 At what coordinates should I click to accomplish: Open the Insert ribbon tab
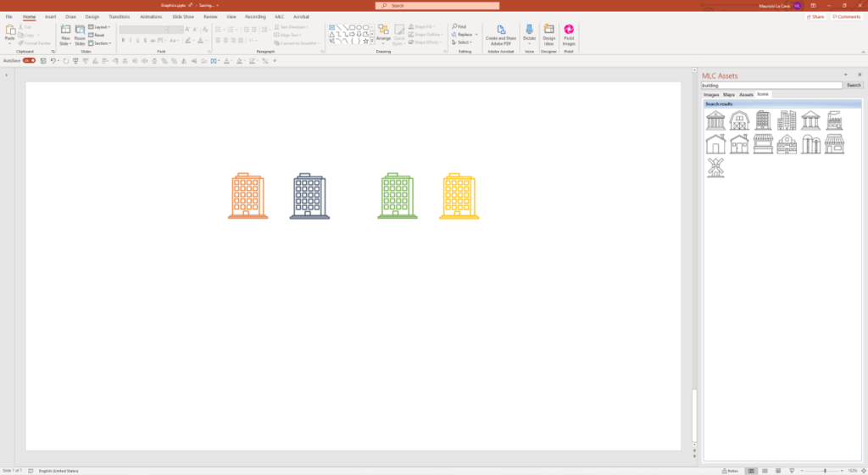(50, 17)
